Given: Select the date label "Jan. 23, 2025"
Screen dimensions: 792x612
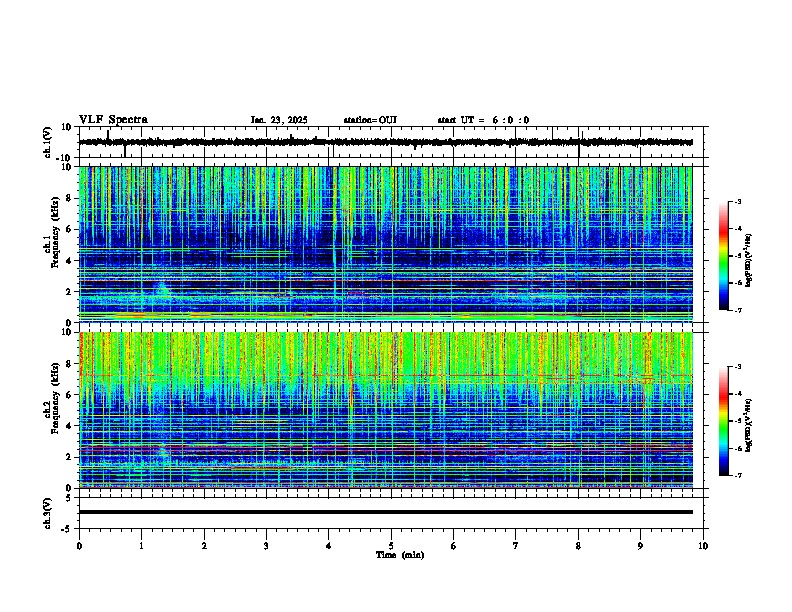Looking at the screenshot, I should [x=279, y=120].
